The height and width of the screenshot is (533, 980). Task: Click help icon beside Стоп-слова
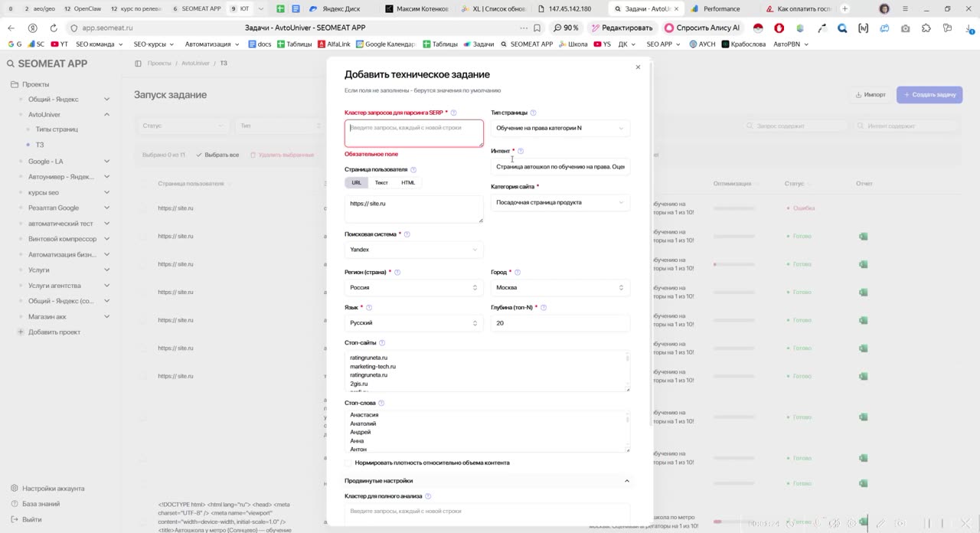coord(381,403)
